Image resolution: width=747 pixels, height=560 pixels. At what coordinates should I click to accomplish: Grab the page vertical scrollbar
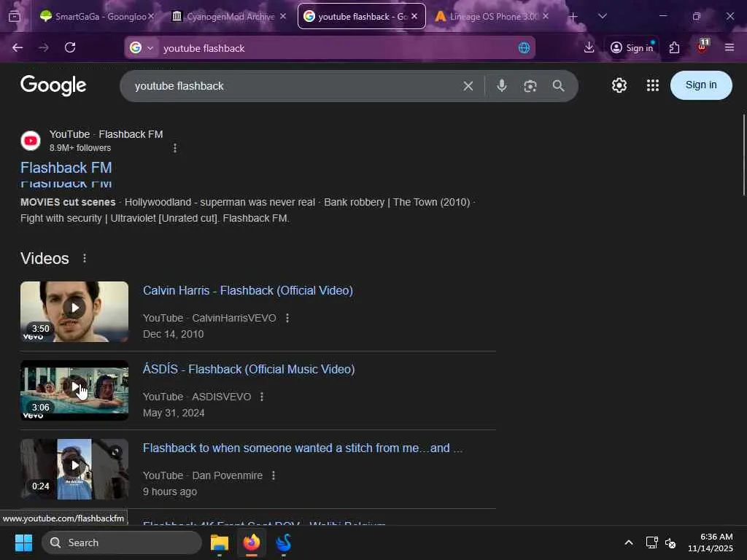[743, 155]
